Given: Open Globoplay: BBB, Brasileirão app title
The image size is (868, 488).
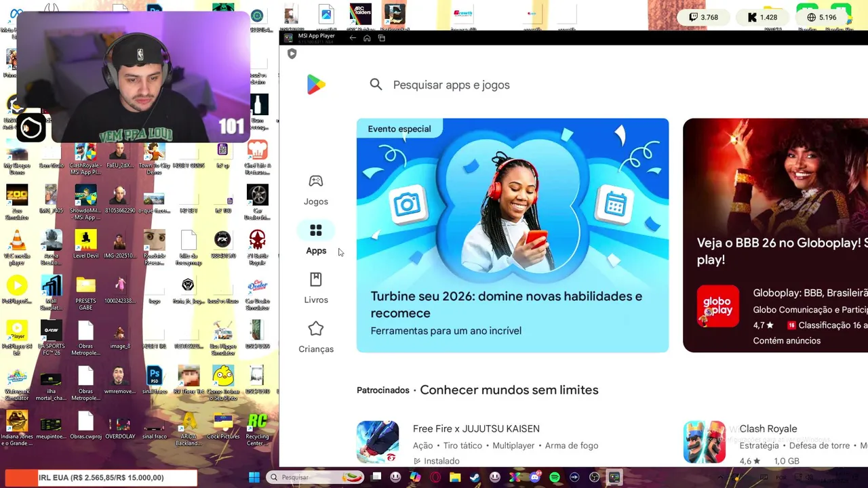Looking at the screenshot, I should pos(810,293).
